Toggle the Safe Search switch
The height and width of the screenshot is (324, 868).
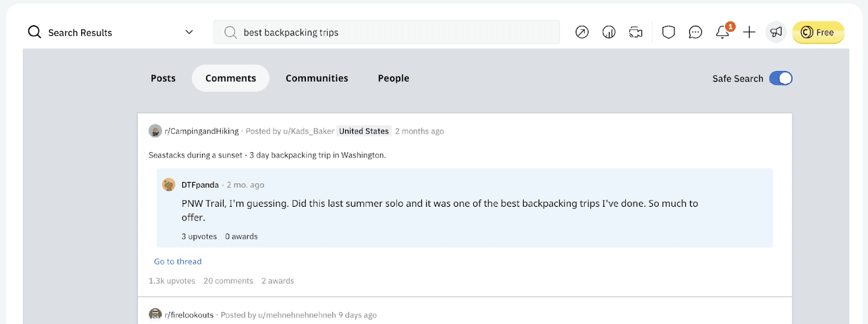pos(781,78)
